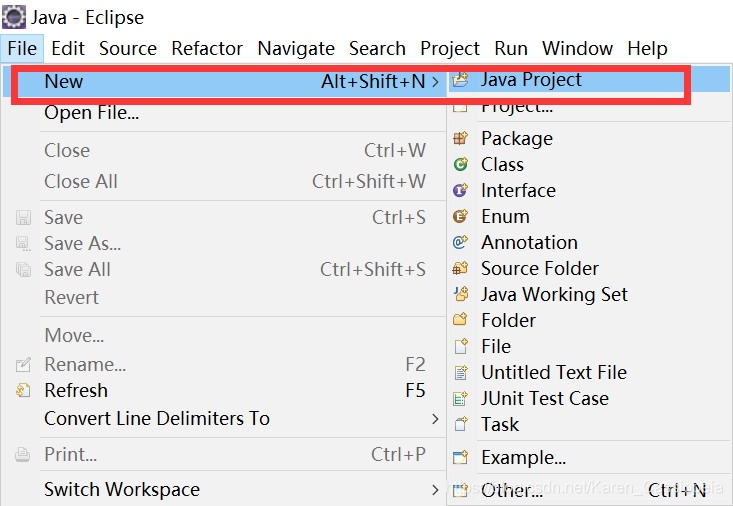Click the purple Interface icon
Image resolution: width=733 pixels, height=506 pixels.
pyautogui.click(x=460, y=190)
